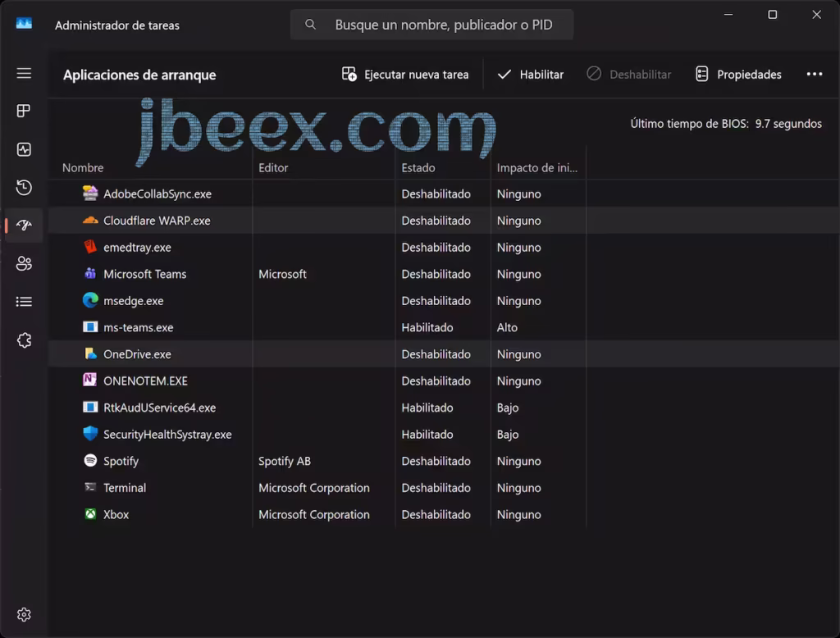840x638 pixels.
Task: Click the Deshabilitar button
Action: point(629,75)
